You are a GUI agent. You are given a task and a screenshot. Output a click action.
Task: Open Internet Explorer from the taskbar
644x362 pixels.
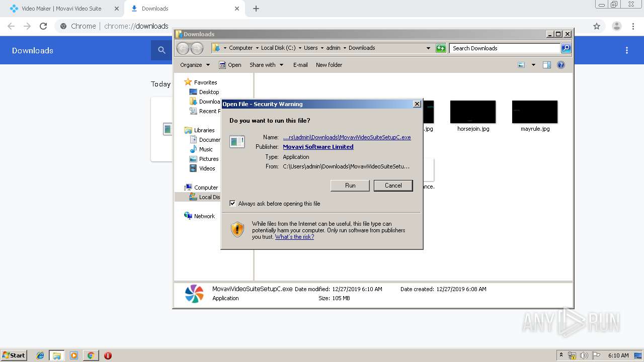click(x=41, y=355)
